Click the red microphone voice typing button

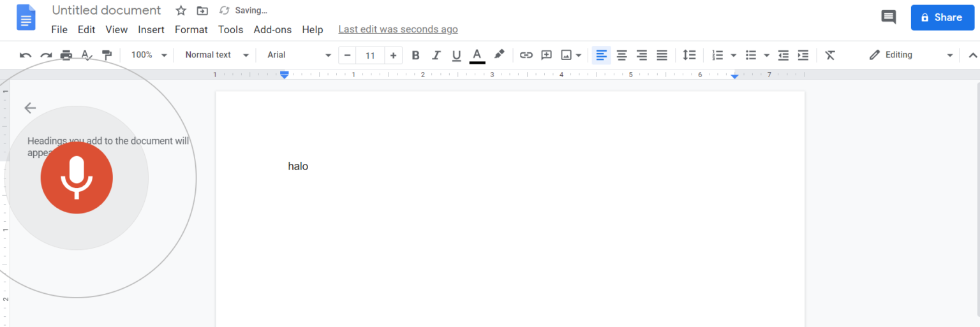pyautogui.click(x=77, y=178)
